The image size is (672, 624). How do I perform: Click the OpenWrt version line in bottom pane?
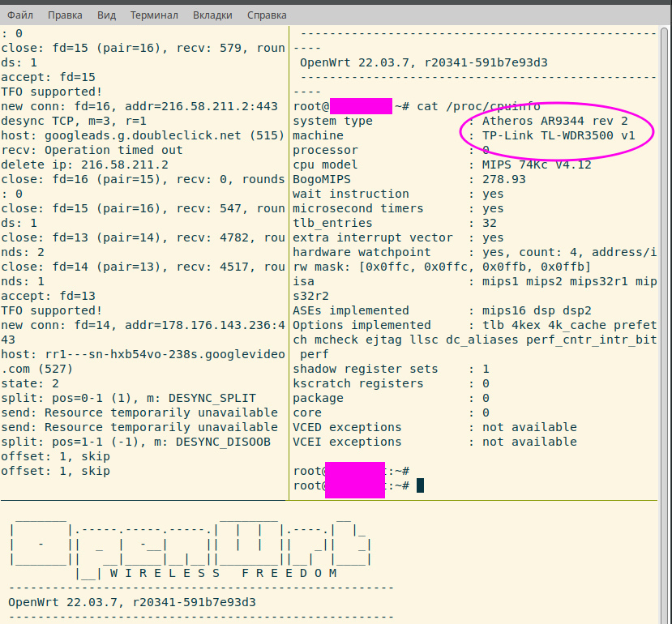coord(131,602)
